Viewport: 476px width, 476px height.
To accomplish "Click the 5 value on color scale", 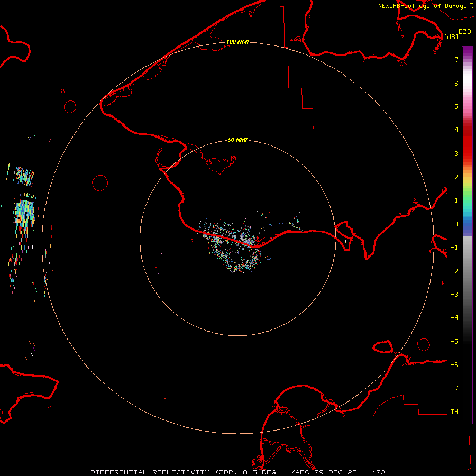I will pyautogui.click(x=456, y=106).
